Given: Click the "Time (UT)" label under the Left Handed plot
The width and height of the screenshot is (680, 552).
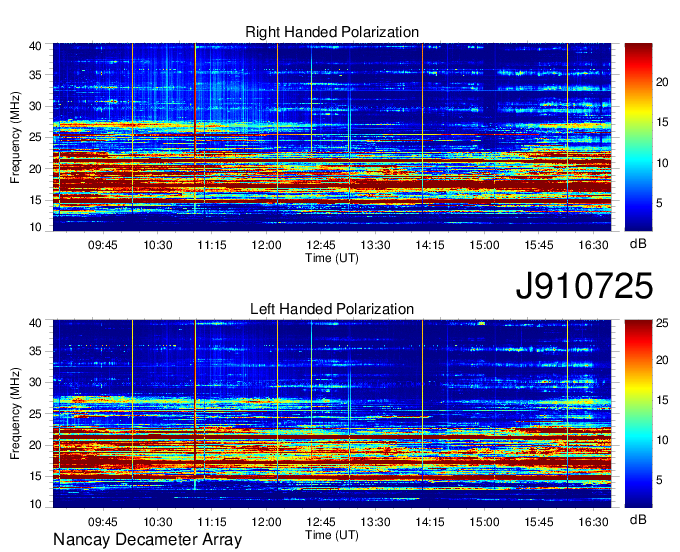Looking at the screenshot, I should 332,535.
